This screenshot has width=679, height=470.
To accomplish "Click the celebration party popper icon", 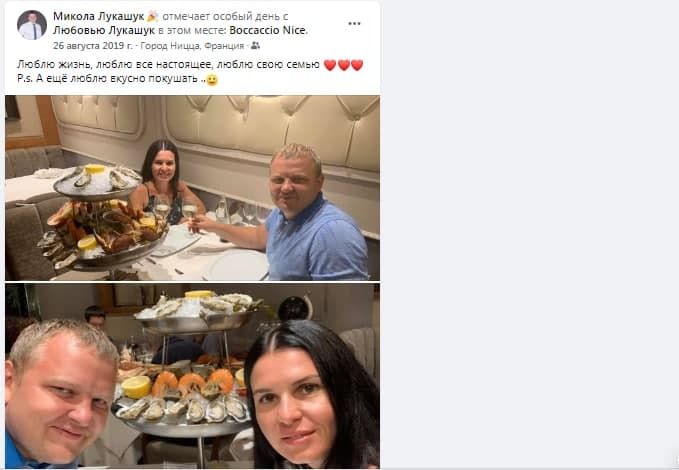I will tap(152, 17).
